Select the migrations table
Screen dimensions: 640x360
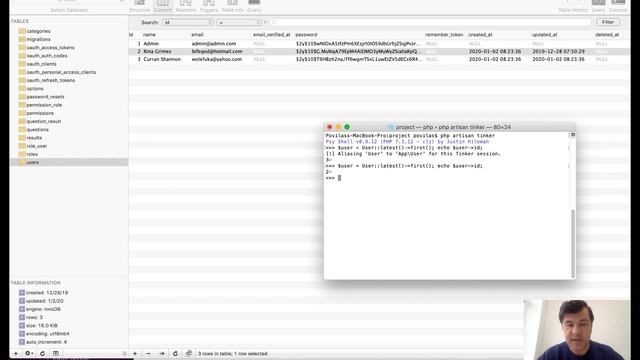click(38, 39)
